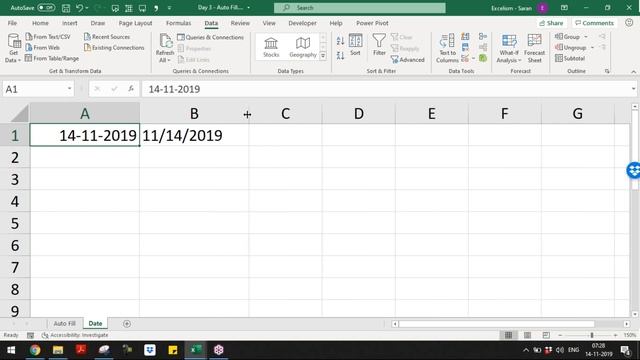Open the Outline dialog launcher
The image size is (640, 360).
tap(607, 71)
